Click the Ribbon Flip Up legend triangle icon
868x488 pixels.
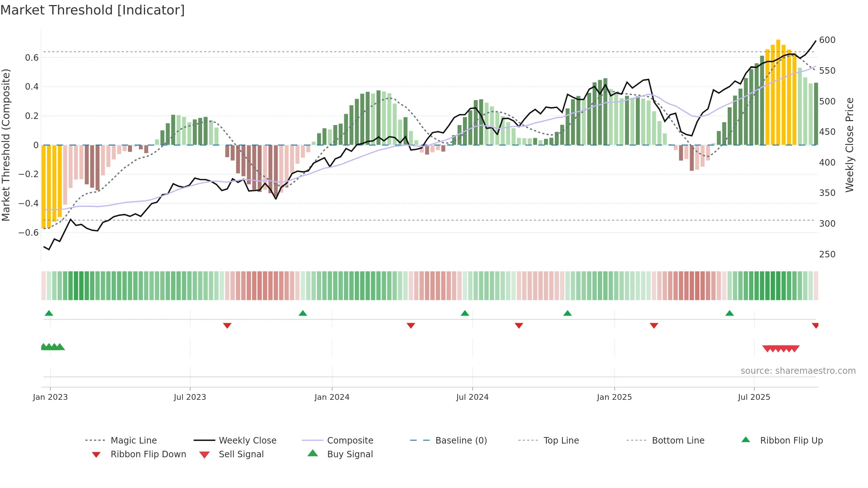[746, 440]
